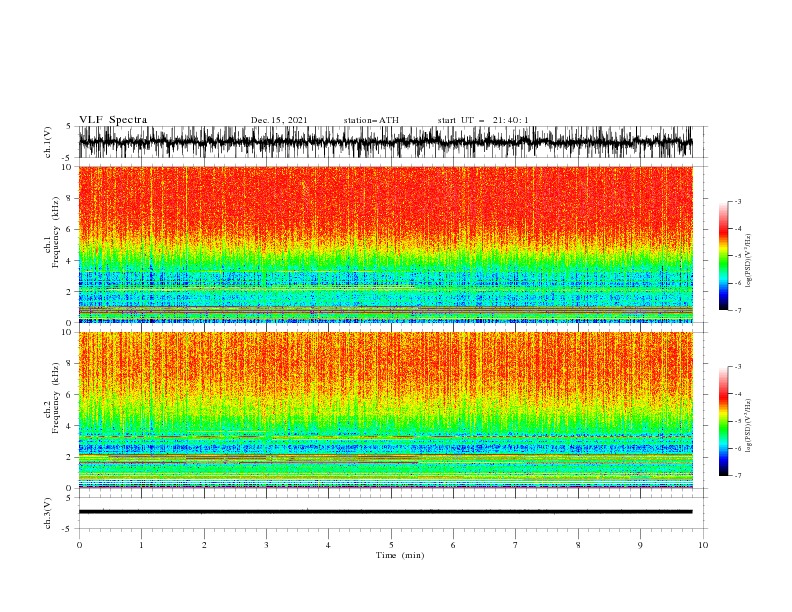Screen dimensions: 792x612
Task: Click the ch.1 "Frequency (kHz)" axis label
Action: click(55, 233)
